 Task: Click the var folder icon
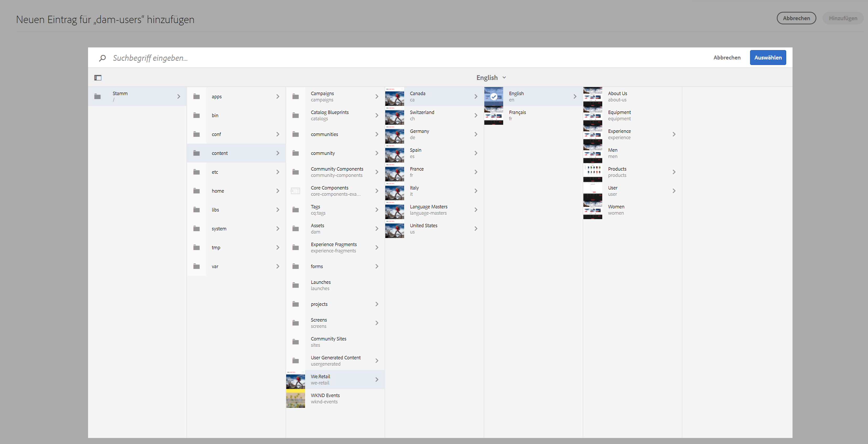[197, 267]
